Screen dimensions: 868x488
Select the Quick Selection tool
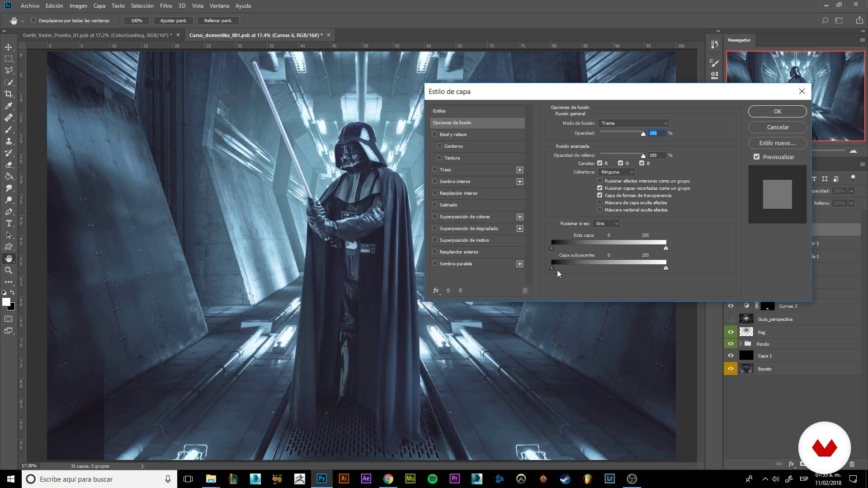[9, 82]
